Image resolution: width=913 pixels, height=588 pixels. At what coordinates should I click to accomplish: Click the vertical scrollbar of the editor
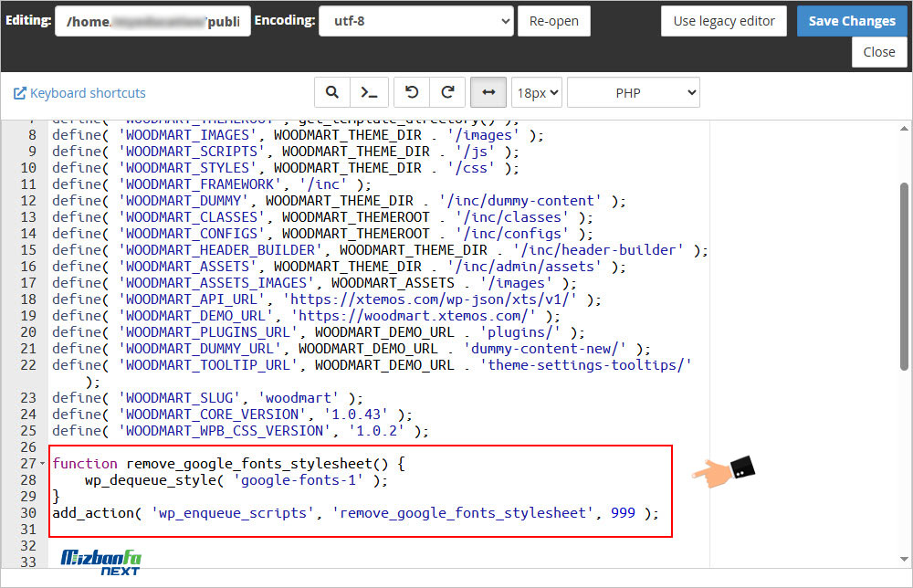[904, 274]
